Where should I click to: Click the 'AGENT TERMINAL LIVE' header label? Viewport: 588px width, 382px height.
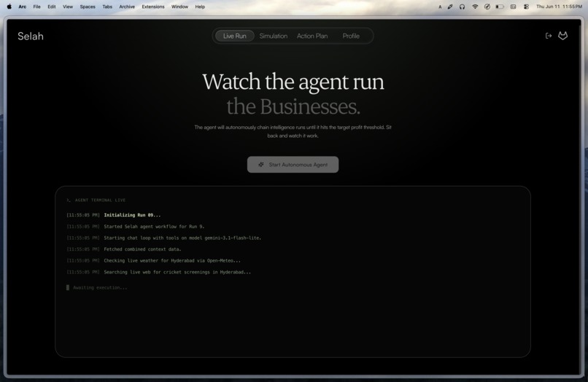pos(100,200)
